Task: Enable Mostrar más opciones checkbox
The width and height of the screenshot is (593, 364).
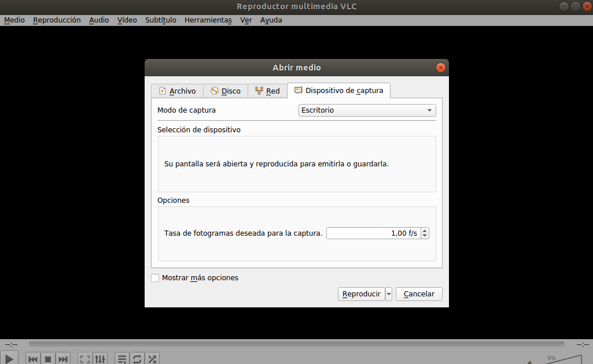Action: click(x=155, y=278)
